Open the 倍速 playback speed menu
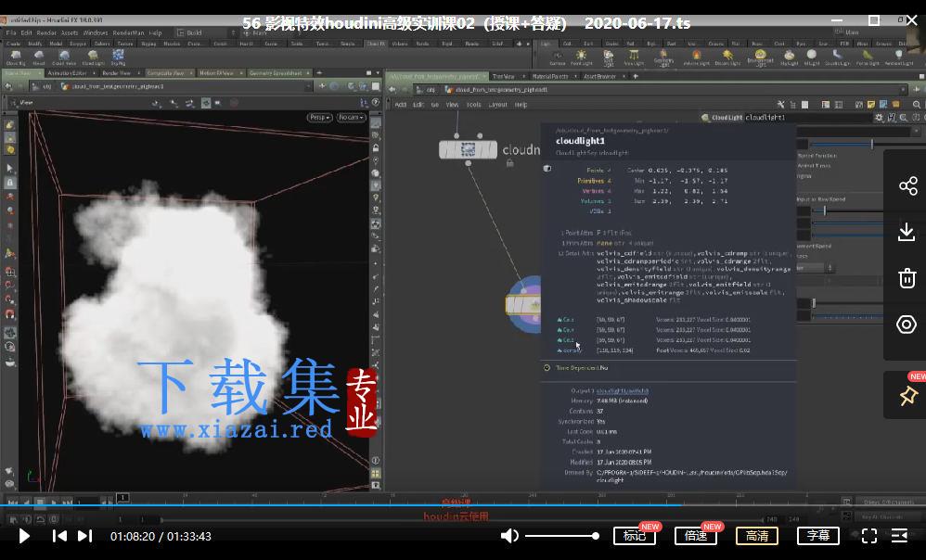 click(x=696, y=536)
